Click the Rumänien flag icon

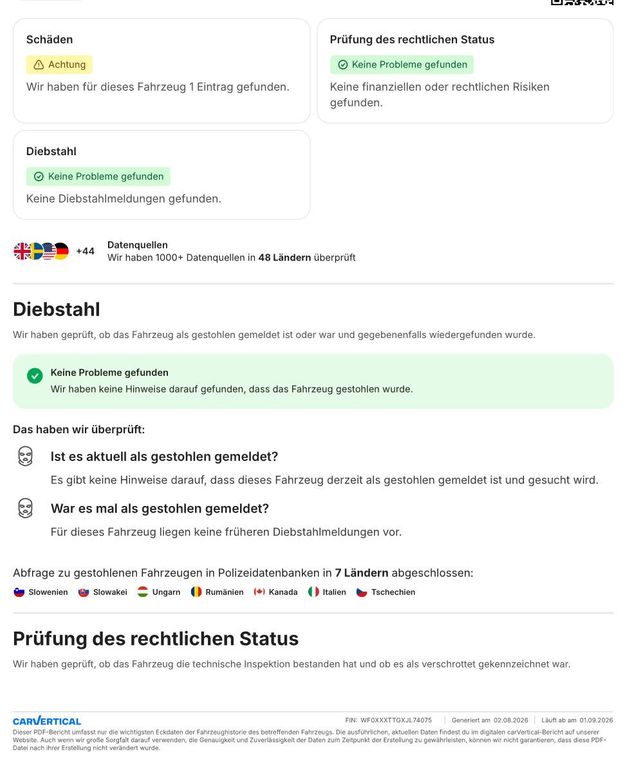[196, 592]
